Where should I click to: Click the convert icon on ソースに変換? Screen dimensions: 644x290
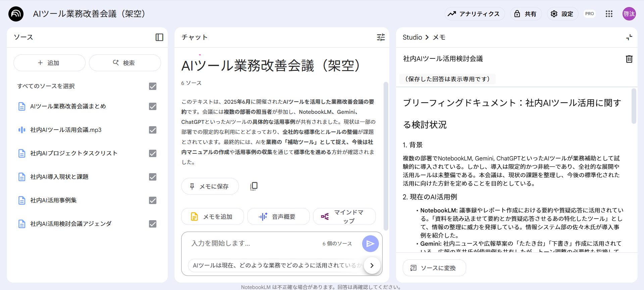[413, 268]
